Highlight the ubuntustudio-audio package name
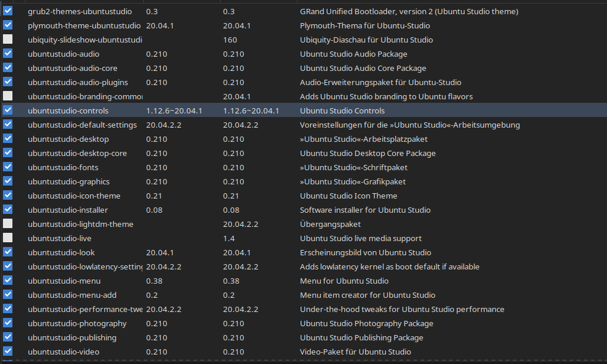 63,54
